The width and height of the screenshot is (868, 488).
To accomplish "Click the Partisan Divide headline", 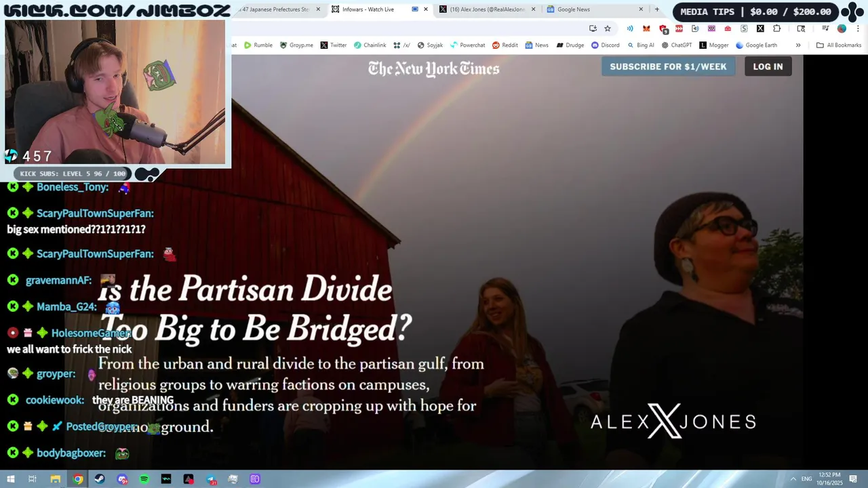I will point(256,309).
